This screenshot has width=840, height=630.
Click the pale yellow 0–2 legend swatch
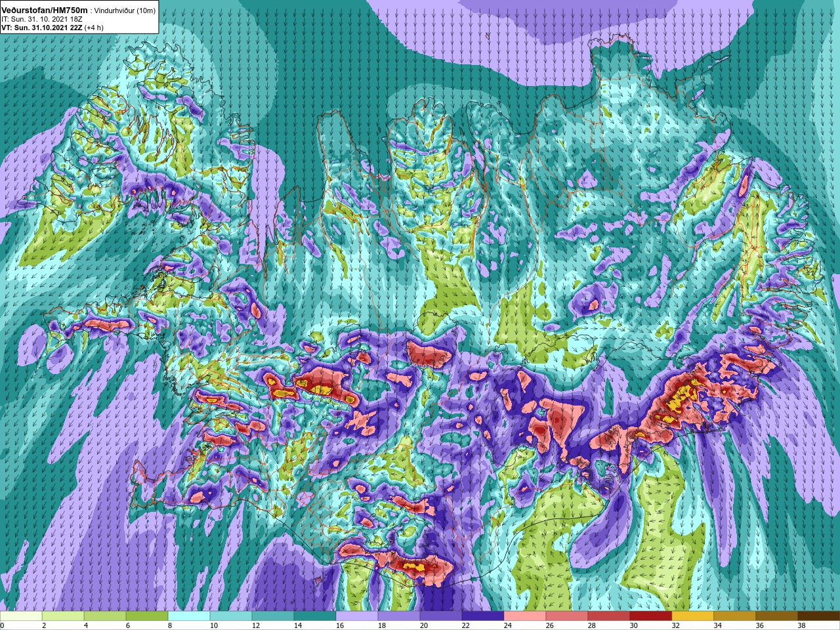pos(21,616)
